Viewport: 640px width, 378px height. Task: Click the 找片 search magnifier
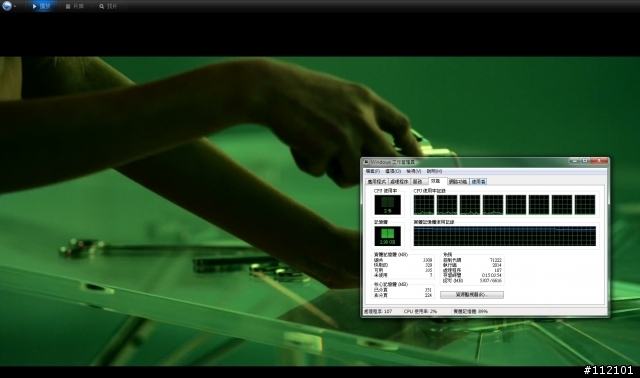102,7
